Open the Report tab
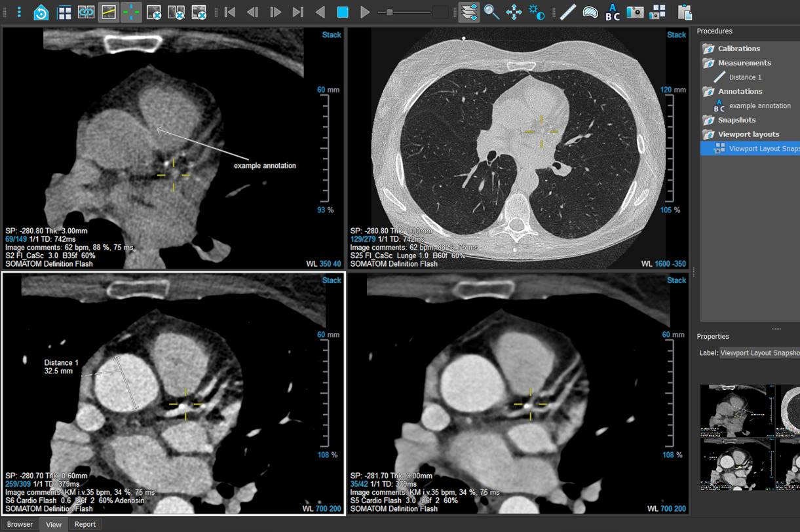This screenshot has height=532, width=800. tap(85, 524)
